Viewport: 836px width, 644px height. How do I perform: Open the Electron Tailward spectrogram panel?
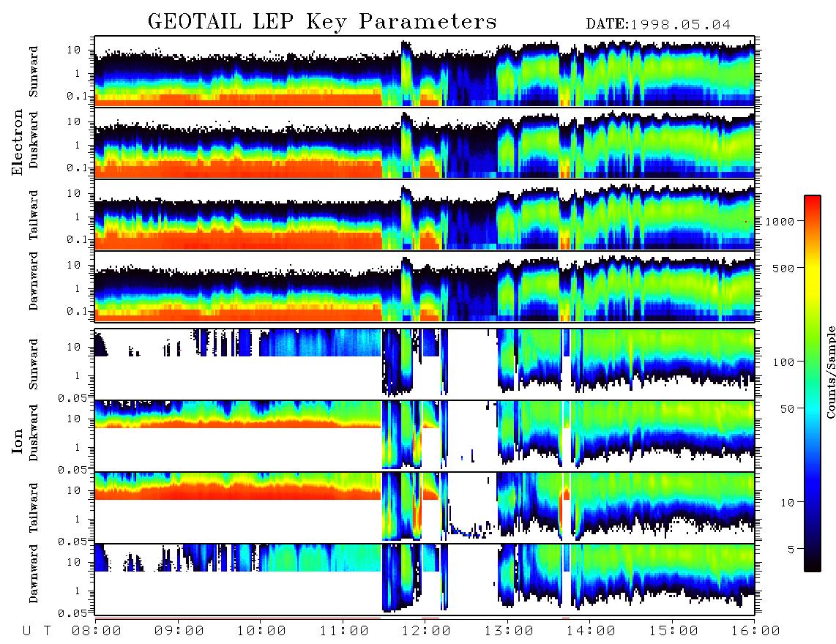coord(425,214)
